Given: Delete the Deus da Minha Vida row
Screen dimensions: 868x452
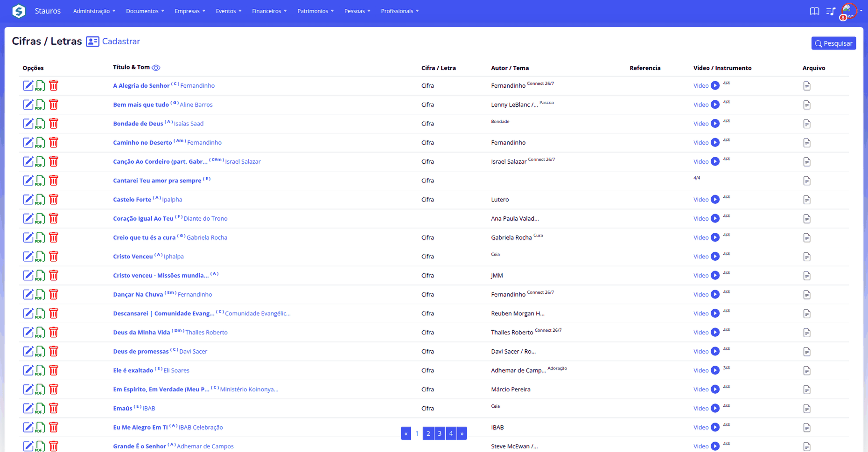Looking at the screenshot, I should tap(54, 332).
